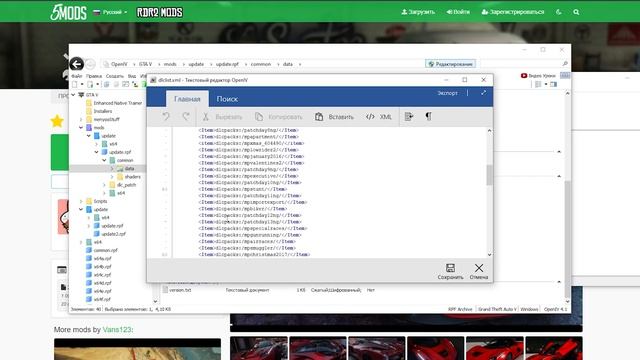The width and height of the screenshot is (640, 360).
Task: Open the Русский language dropdown
Action: [x=110, y=12]
